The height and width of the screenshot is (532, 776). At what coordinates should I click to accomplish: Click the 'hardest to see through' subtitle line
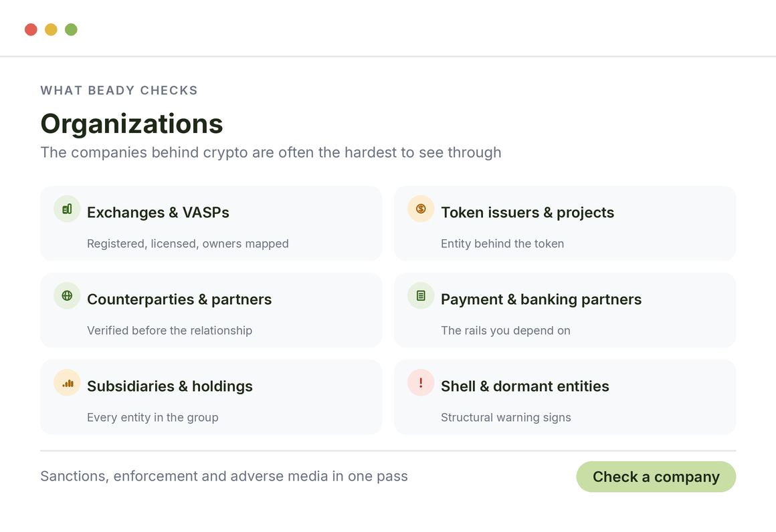point(271,152)
